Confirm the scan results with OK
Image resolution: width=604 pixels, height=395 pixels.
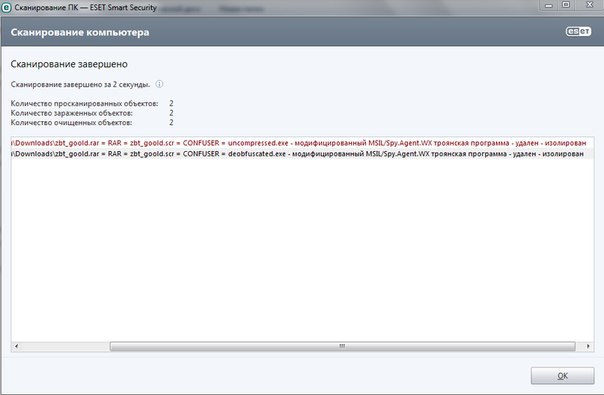click(x=562, y=375)
